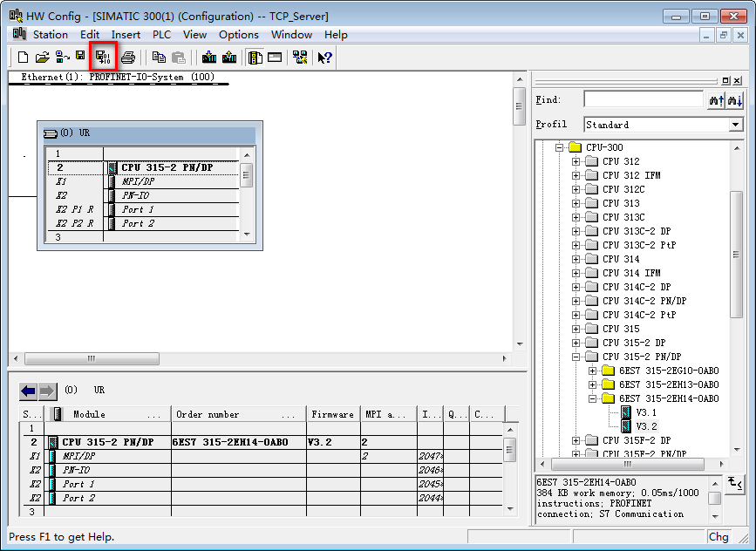Click the Download to Module icon
This screenshot has width=756, height=551.
[x=209, y=58]
